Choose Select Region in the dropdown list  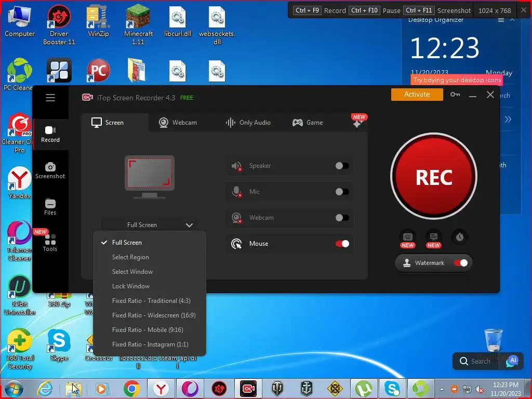pyautogui.click(x=150, y=257)
